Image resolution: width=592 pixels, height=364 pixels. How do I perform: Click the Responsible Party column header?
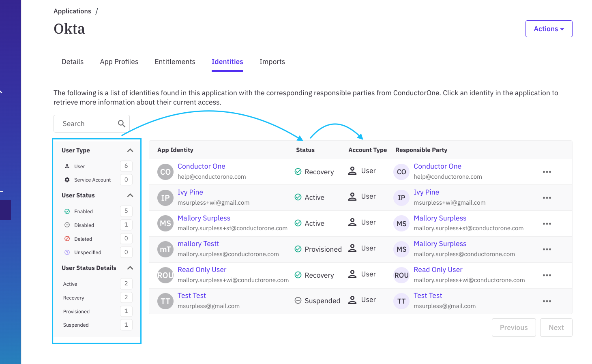421,150
